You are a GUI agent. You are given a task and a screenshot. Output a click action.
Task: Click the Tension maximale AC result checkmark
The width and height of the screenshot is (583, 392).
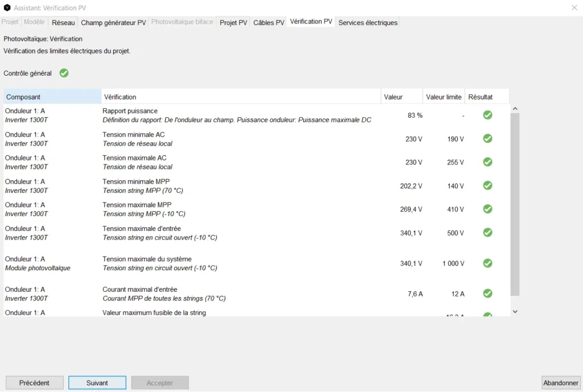(x=487, y=162)
